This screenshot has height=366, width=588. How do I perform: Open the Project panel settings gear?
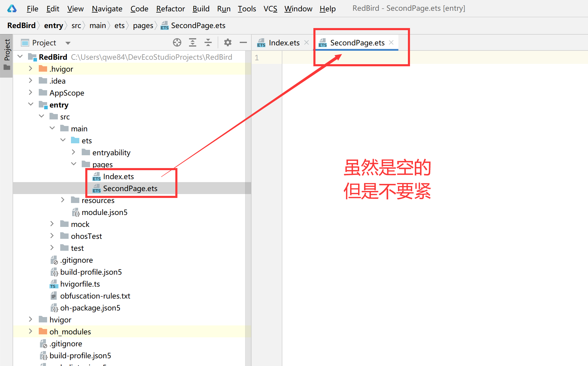(228, 43)
